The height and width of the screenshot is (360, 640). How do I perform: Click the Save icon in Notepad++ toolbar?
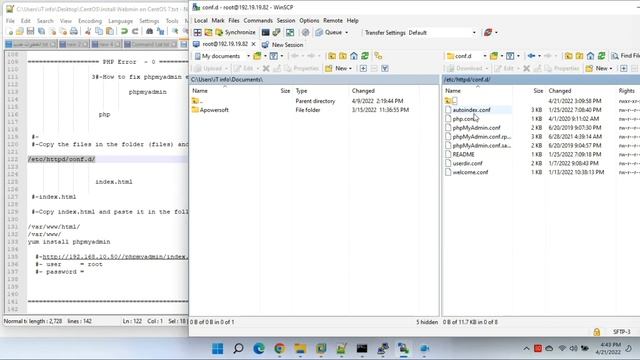(x=30, y=31)
